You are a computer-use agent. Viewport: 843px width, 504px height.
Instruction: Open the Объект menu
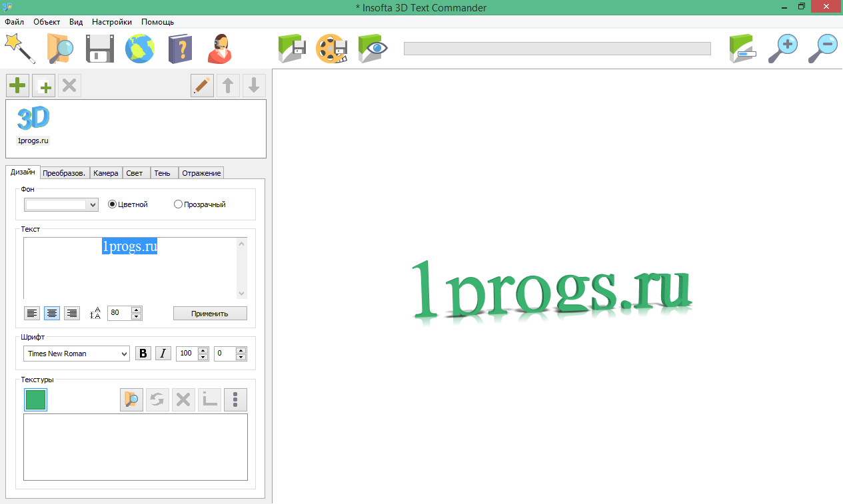click(47, 22)
